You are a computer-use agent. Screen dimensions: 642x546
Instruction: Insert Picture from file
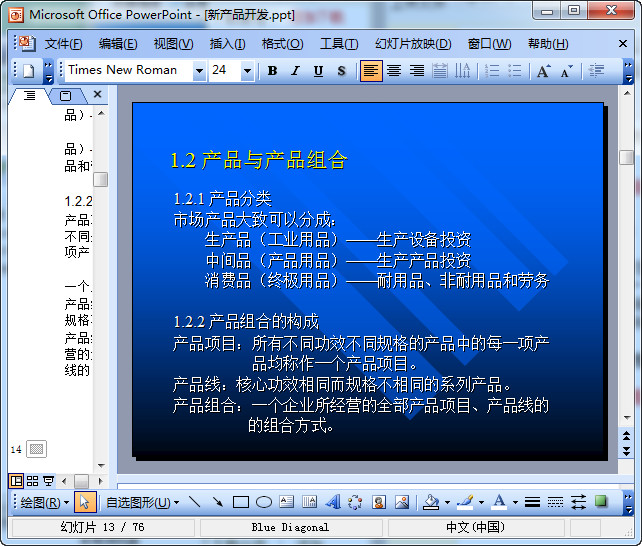click(x=402, y=502)
